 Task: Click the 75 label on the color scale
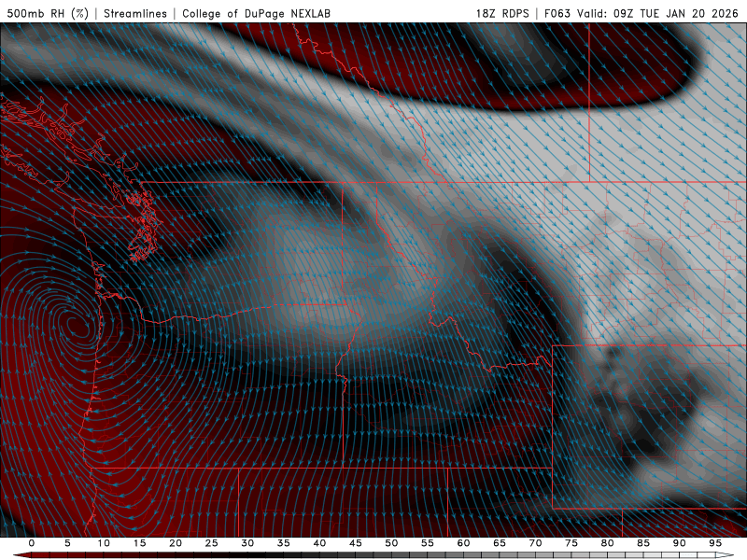(571, 543)
